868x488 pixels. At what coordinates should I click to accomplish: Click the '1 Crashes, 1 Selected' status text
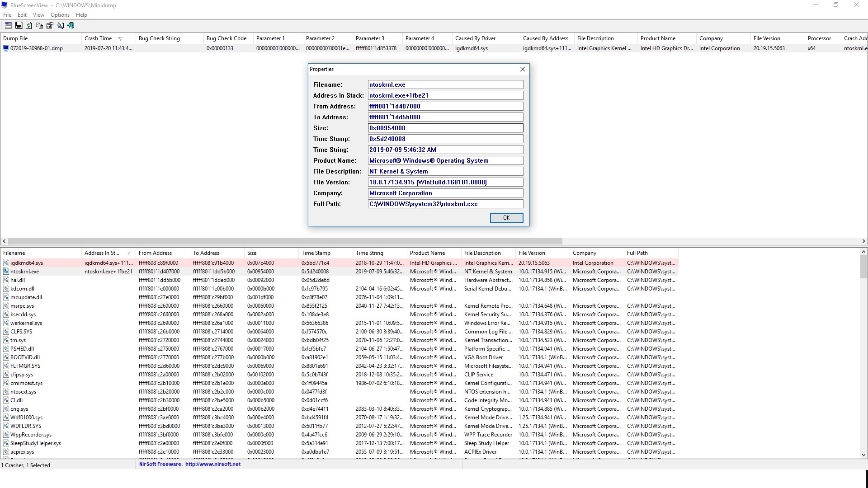point(26,465)
